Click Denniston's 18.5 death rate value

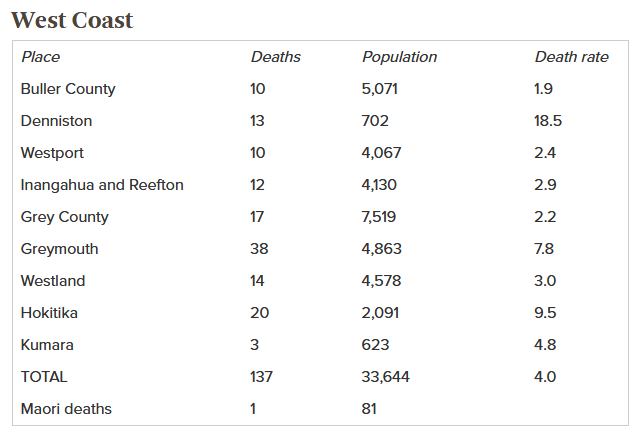548,121
